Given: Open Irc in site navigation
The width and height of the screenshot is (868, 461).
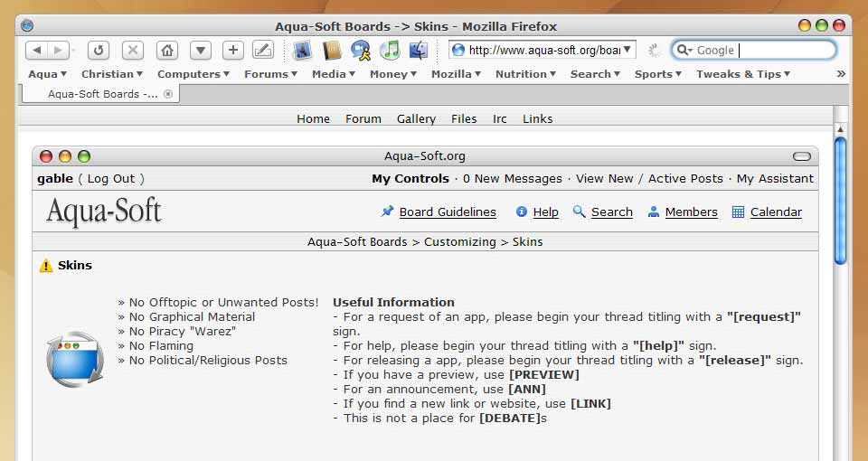Looking at the screenshot, I should [x=500, y=119].
